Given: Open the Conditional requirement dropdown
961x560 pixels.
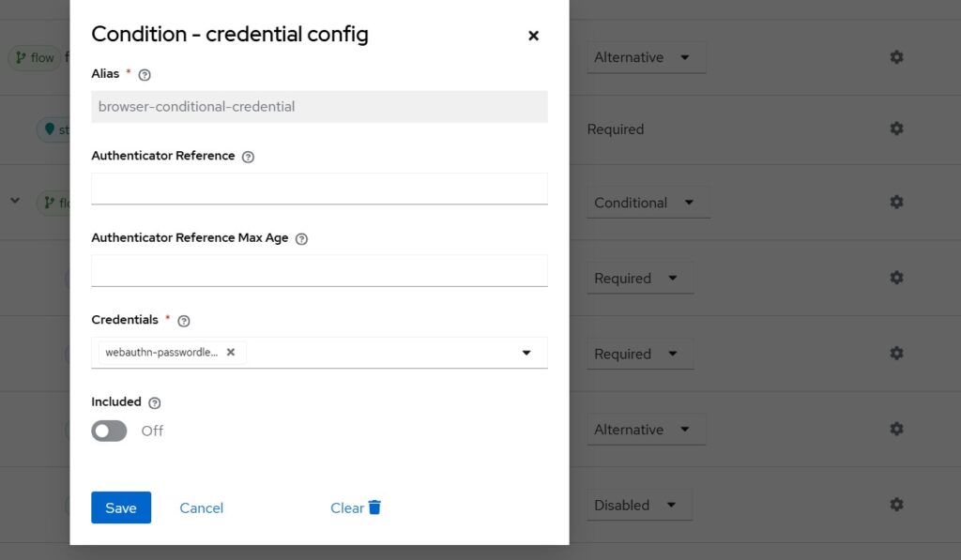Looking at the screenshot, I should [648, 203].
